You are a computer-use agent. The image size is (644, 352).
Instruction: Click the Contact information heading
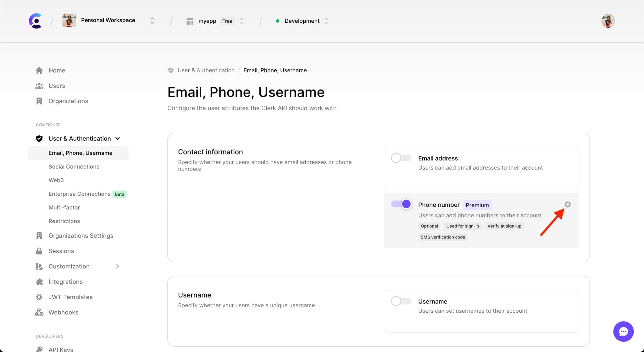tap(210, 152)
